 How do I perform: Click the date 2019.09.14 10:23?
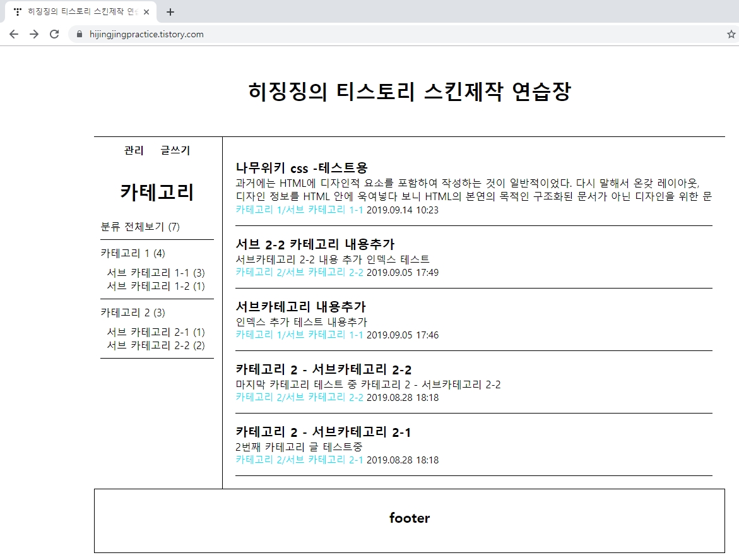403,210
